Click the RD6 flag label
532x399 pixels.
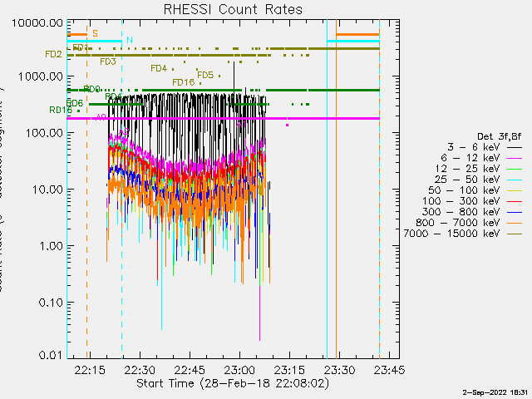[x=75, y=103]
